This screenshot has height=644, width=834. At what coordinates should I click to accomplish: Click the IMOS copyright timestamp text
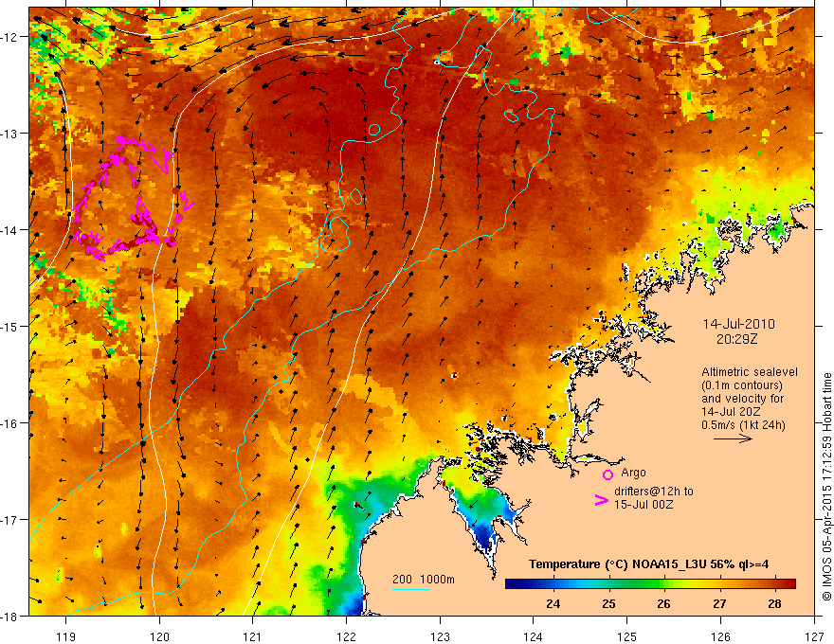coord(826,487)
